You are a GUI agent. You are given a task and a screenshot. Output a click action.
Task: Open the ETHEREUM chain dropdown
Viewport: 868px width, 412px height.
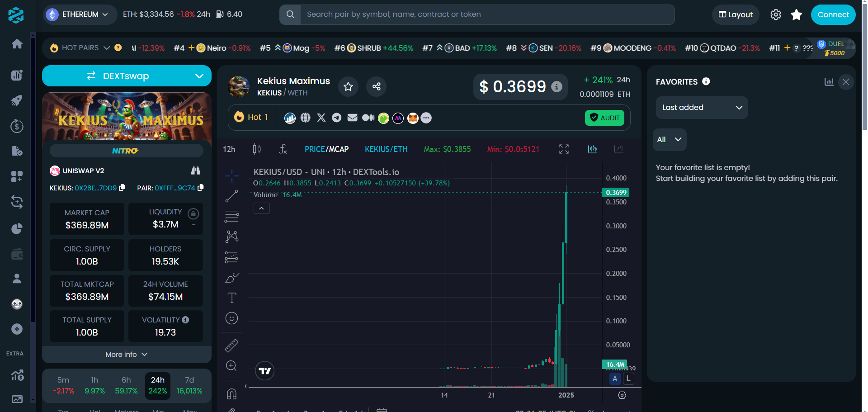click(80, 14)
